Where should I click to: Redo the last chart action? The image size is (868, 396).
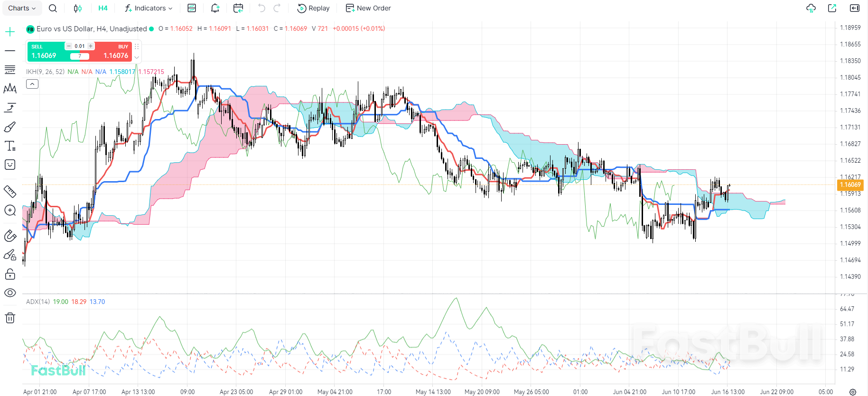coord(277,8)
